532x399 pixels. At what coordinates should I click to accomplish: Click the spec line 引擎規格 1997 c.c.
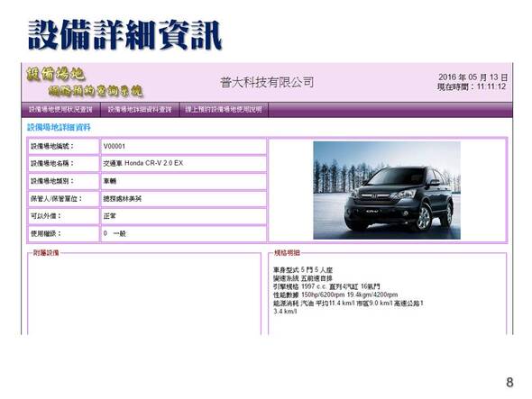coord(326,286)
